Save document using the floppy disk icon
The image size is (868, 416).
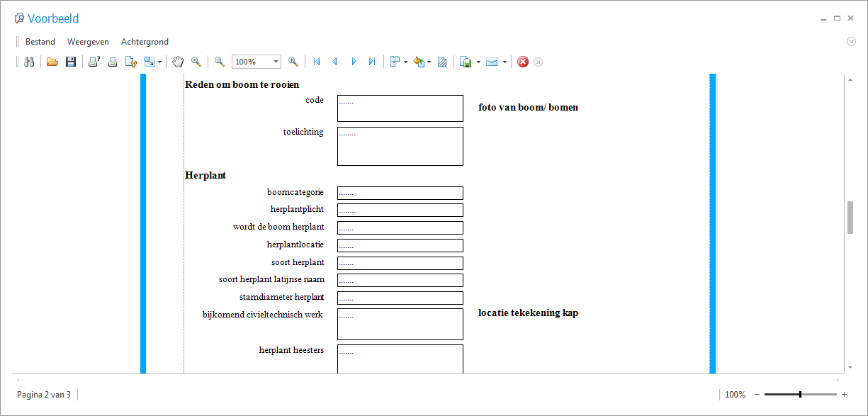coord(70,62)
